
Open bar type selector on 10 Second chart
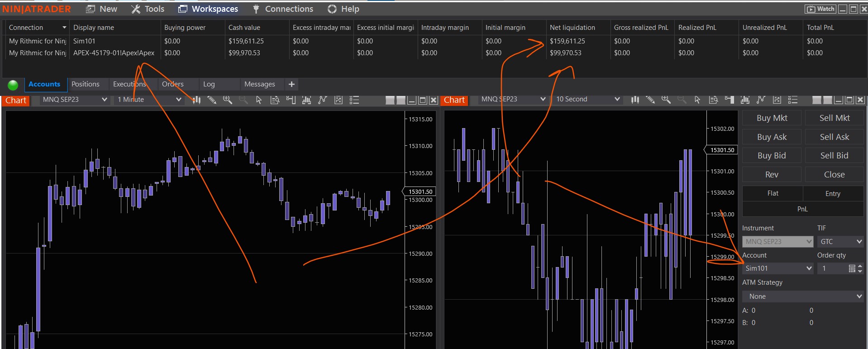635,99
